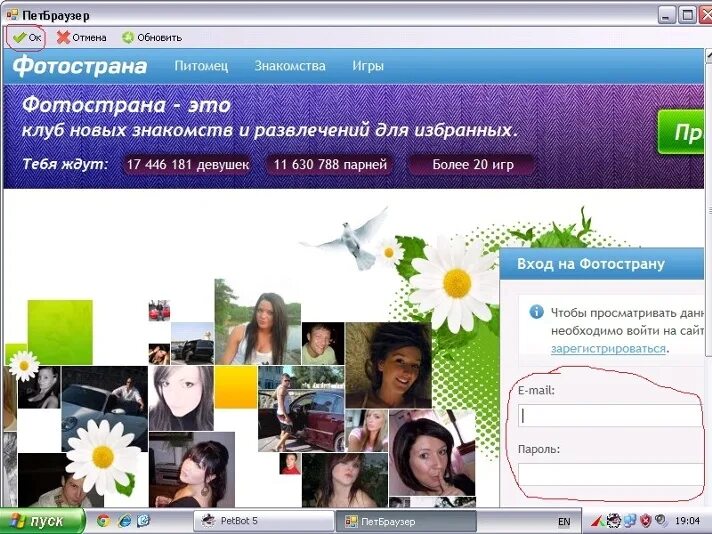712x534 pixels.
Task: Go to the Знакомства section
Action: pyautogui.click(x=290, y=66)
